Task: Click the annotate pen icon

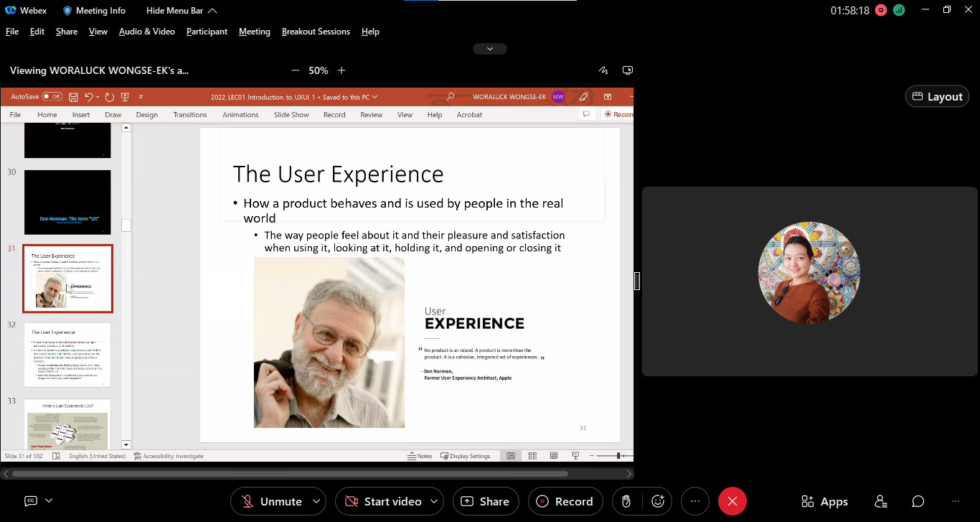Action: [603, 70]
